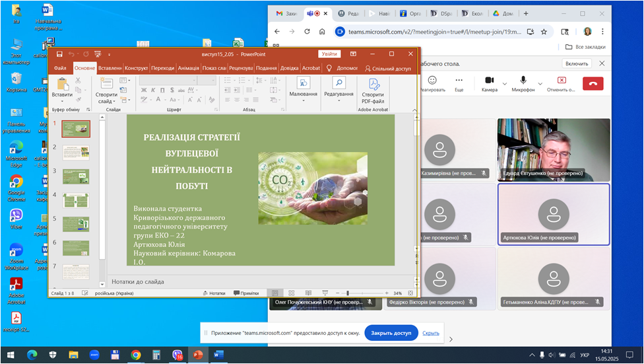
Task: Click the Paste clipboard icon
Action: pyautogui.click(x=62, y=88)
